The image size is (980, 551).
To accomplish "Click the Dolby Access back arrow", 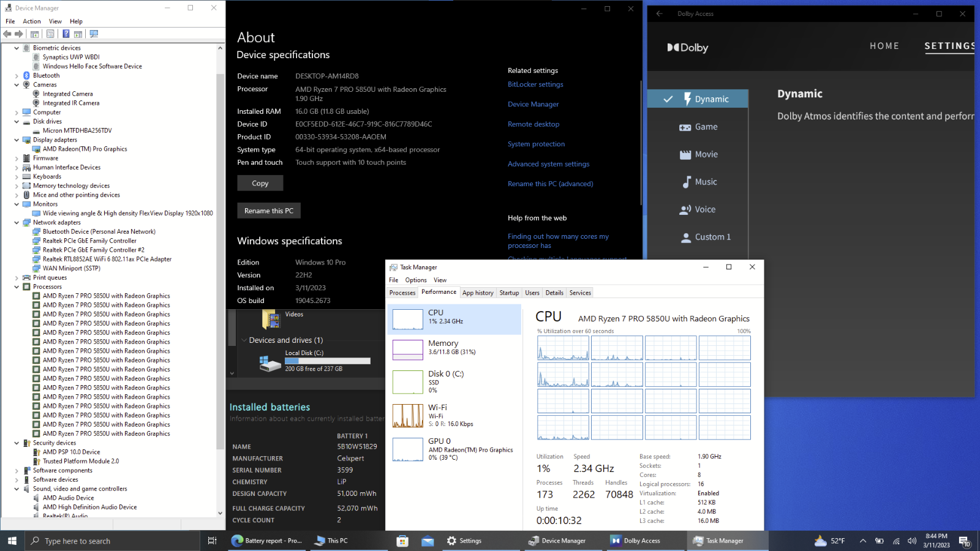I will coord(659,13).
